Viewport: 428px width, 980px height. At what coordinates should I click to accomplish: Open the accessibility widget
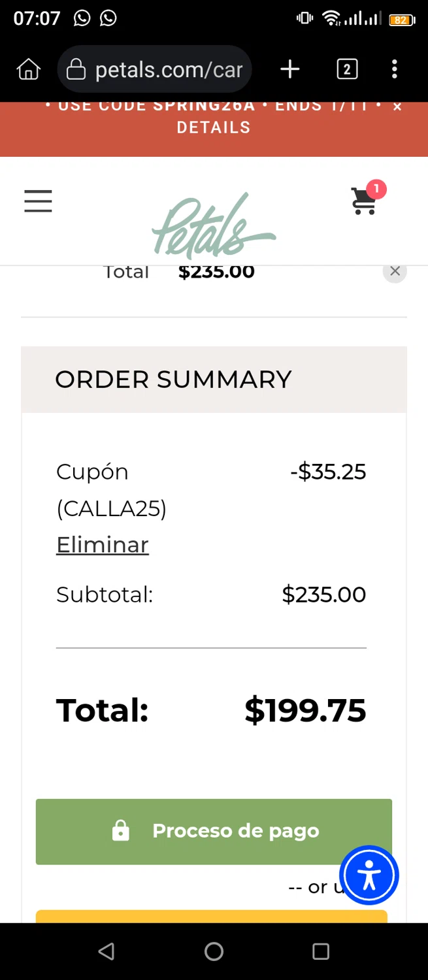[369, 875]
